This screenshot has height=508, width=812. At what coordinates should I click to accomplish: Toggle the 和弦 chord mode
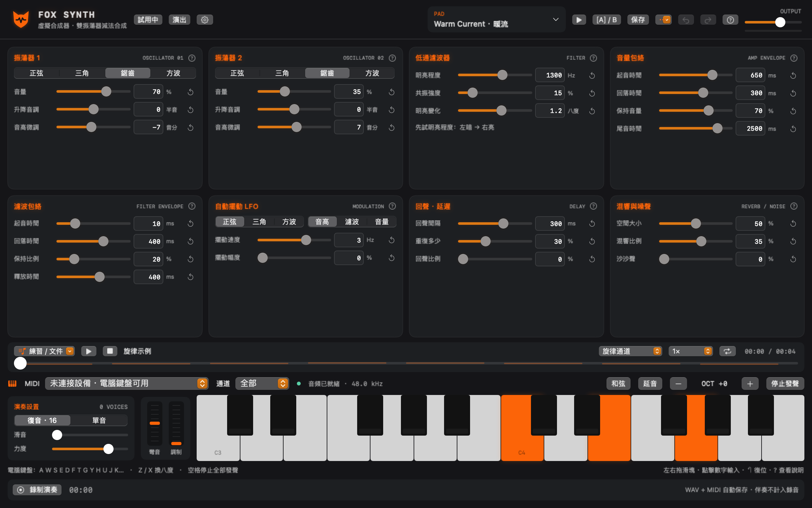[618, 383]
